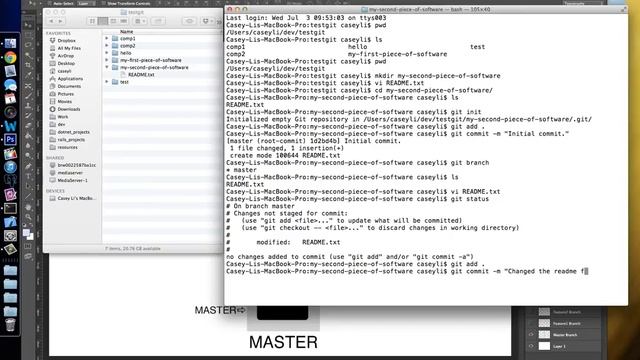
Task: Select the Brush tool
Action: [x=29, y=96]
